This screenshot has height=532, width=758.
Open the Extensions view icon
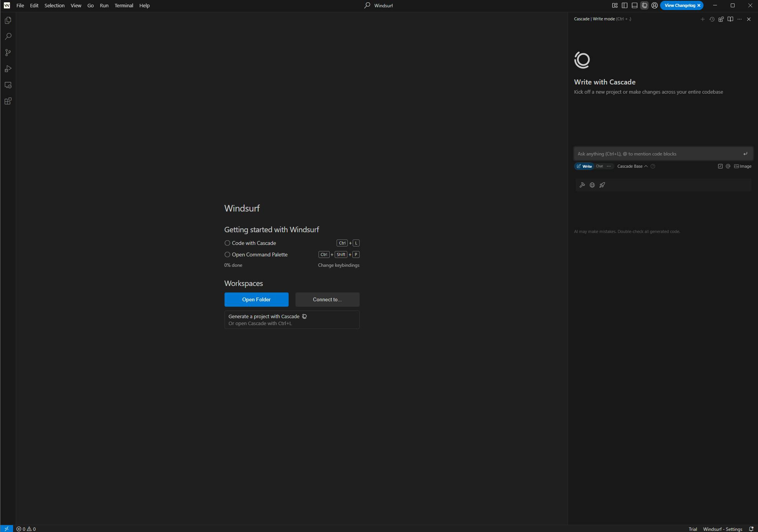click(8, 101)
